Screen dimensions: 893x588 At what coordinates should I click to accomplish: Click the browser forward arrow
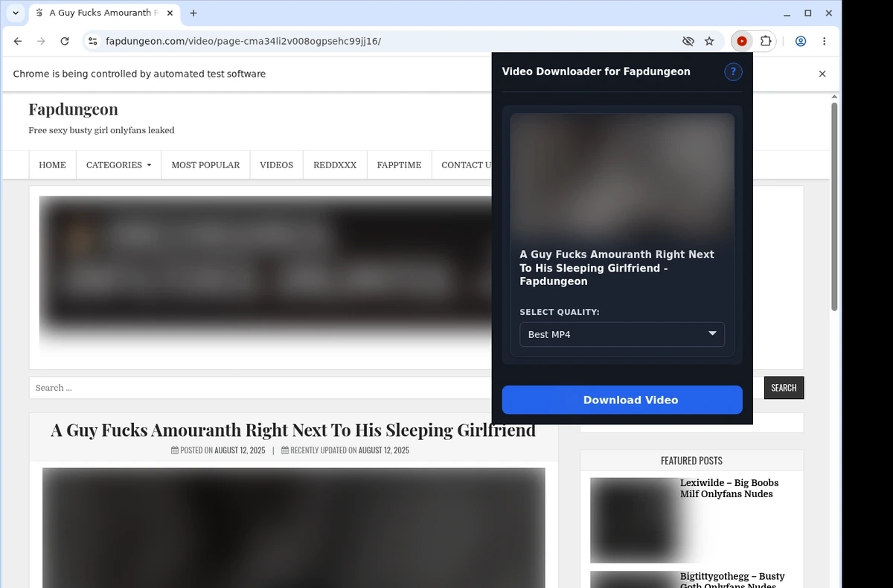[x=41, y=42]
